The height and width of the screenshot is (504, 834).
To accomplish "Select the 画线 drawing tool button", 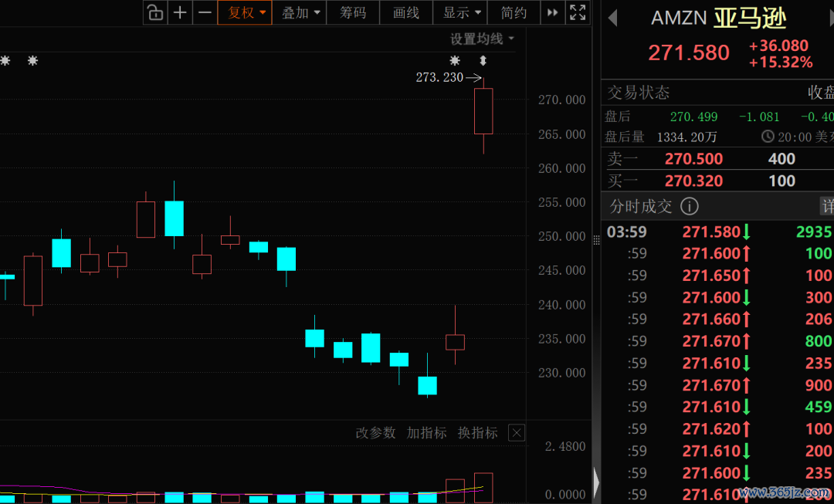I will pyautogui.click(x=406, y=13).
